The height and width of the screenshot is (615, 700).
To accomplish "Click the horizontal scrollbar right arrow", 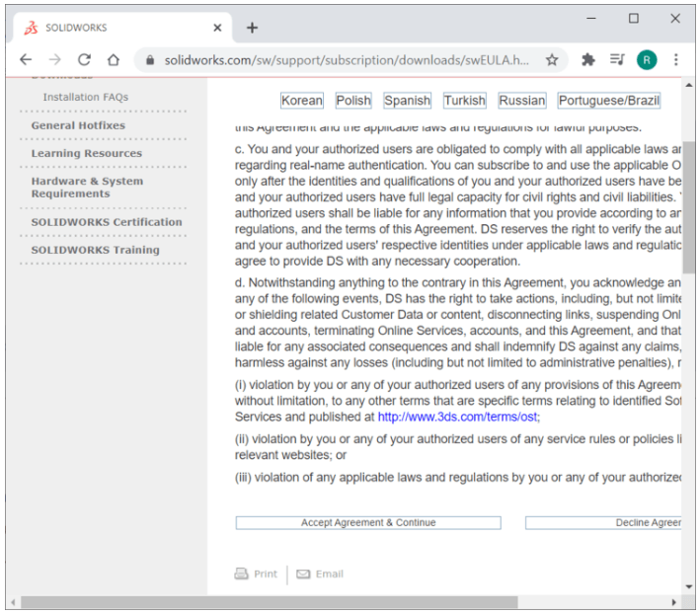I will (x=673, y=602).
